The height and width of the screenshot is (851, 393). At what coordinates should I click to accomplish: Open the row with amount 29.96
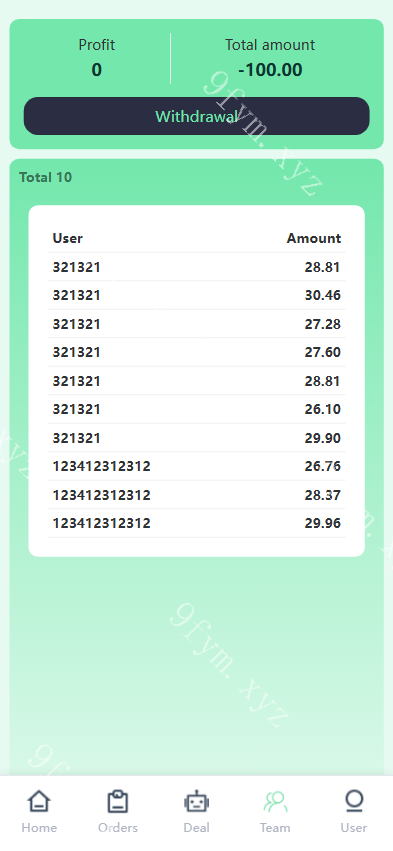(x=196, y=523)
